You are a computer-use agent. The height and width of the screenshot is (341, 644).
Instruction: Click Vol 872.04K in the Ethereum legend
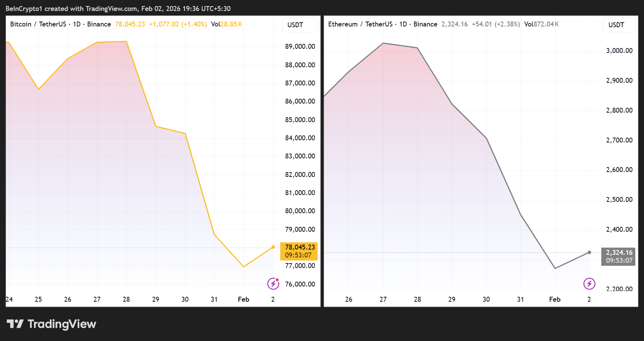pyautogui.click(x=542, y=24)
